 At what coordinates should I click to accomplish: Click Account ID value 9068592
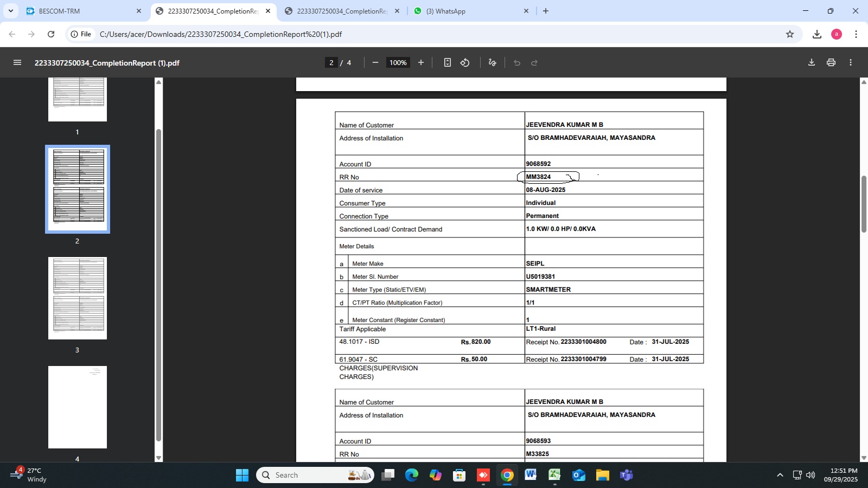point(538,164)
